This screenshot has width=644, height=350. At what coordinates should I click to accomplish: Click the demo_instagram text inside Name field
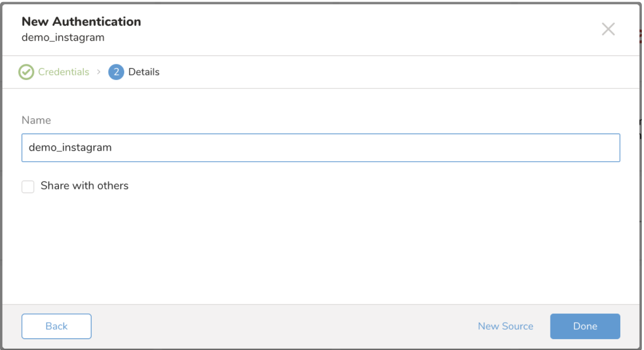tap(70, 147)
